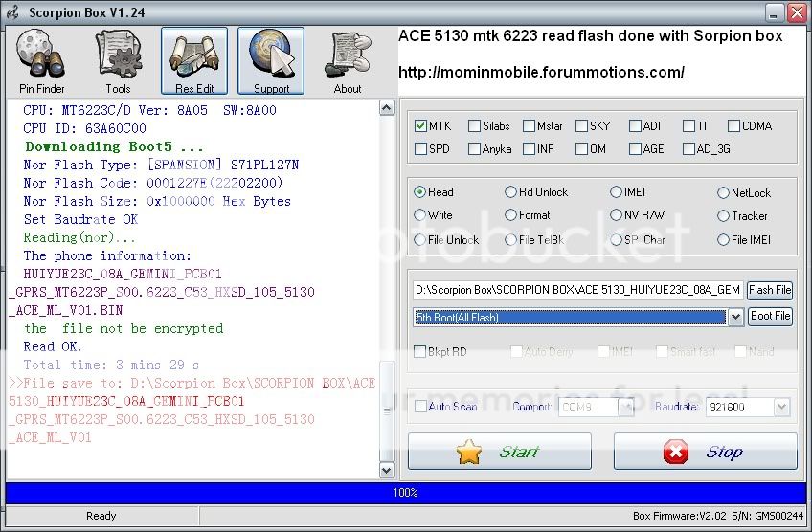Select the File TelBk radio button
This screenshot has height=532, width=812.
510,239
